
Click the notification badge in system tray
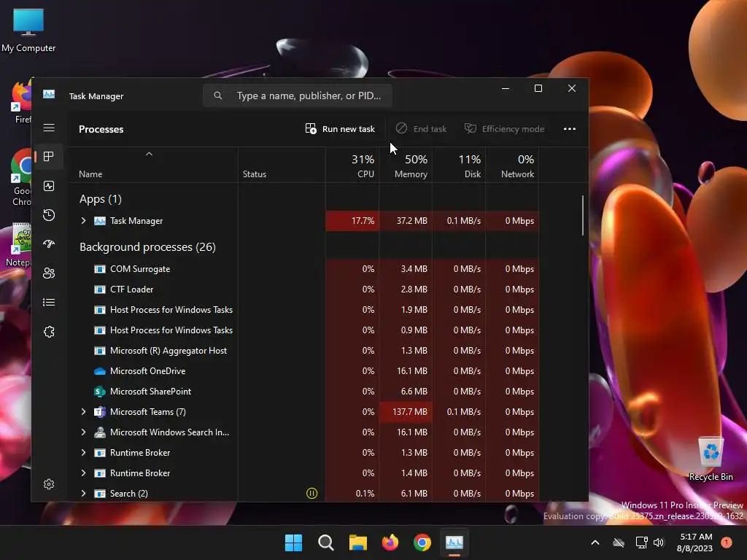[x=726, y=542]
